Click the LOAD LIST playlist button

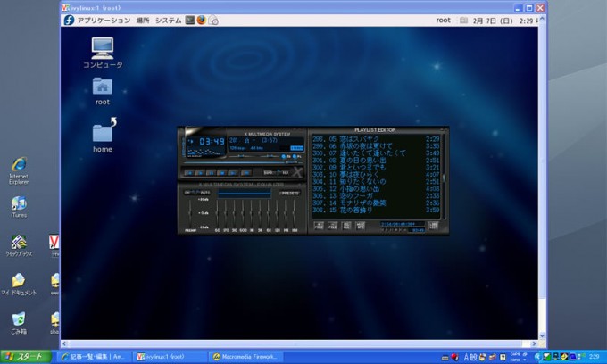[x=433, y=226]
